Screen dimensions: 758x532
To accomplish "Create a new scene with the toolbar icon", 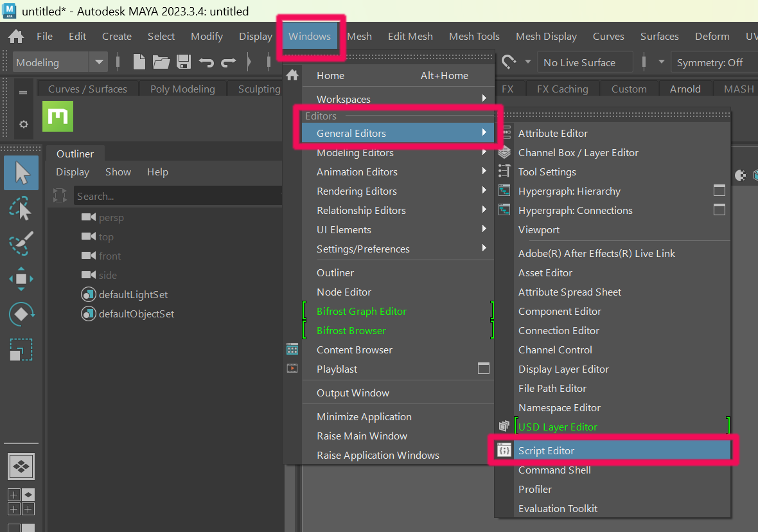I will (139, 62).
